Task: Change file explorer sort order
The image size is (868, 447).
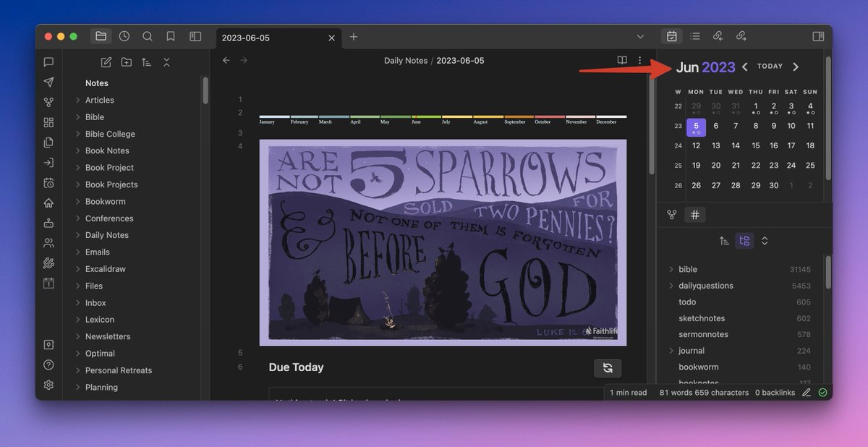Action: coord(146,62)
